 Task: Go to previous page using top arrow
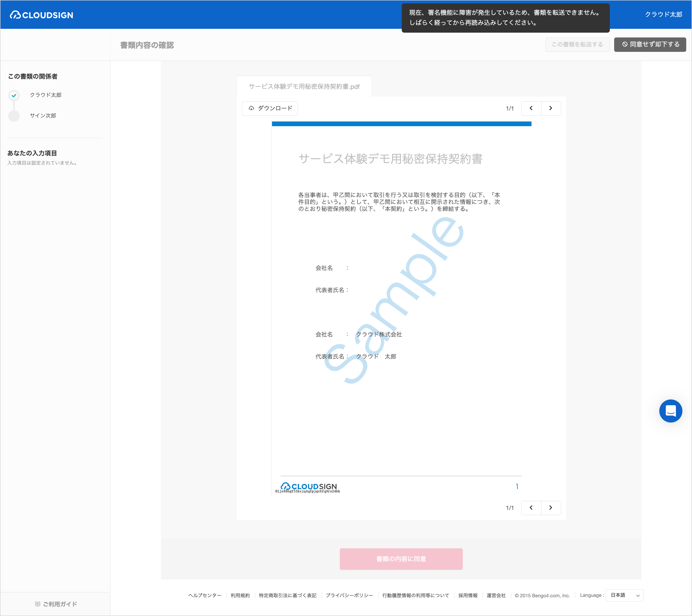tap(531, 108)
